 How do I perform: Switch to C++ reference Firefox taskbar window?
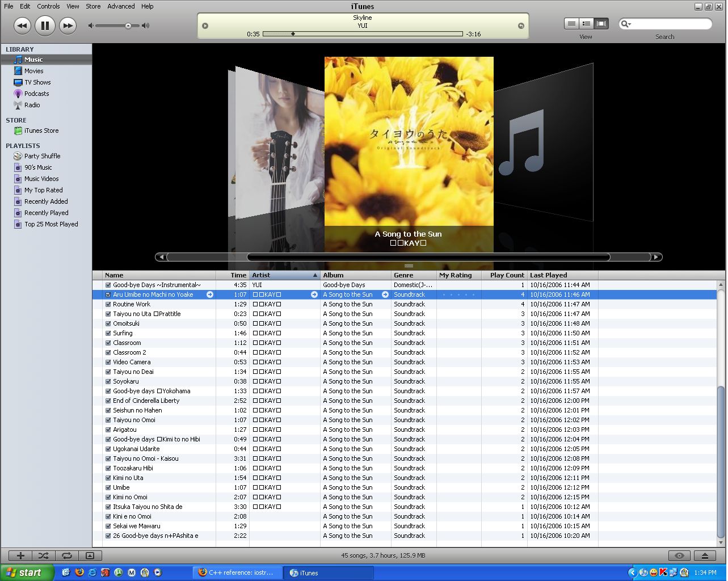tap(236, 572)
